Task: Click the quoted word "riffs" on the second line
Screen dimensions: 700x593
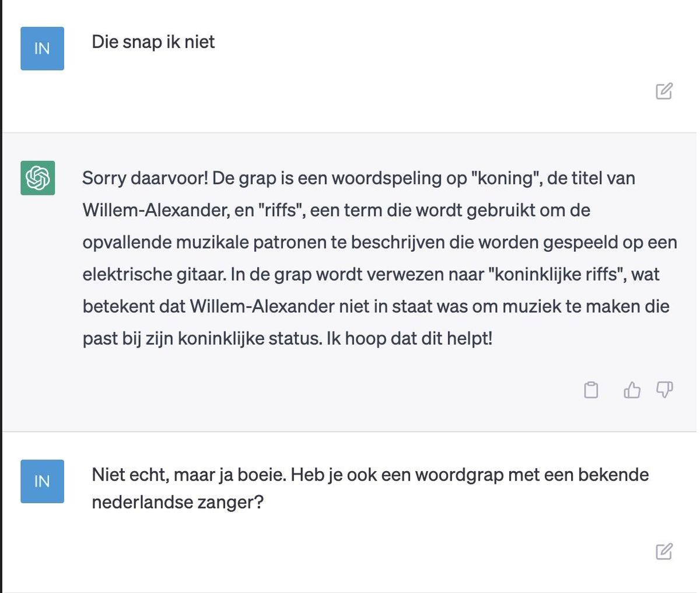Action: [x=282, y=210]
